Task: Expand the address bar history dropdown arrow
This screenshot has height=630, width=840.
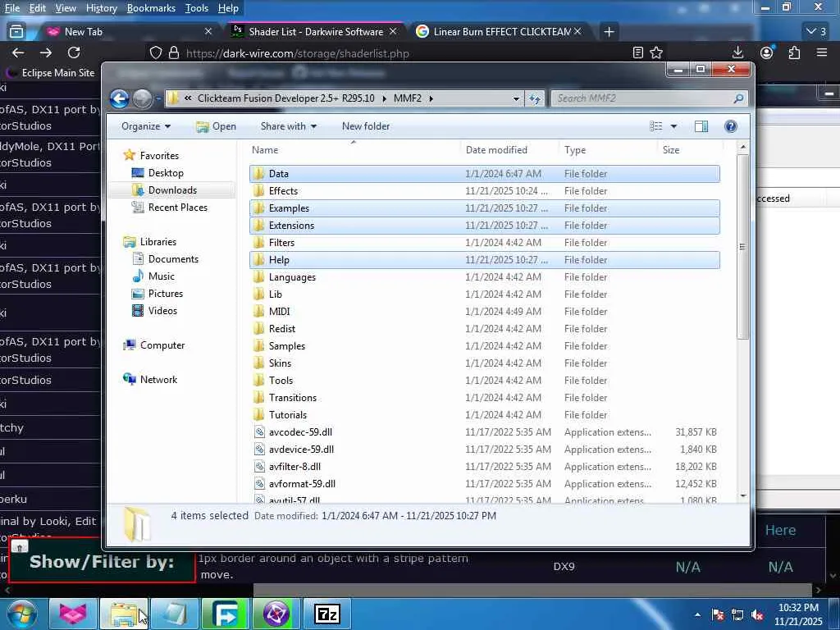Action: click(516, 98)
